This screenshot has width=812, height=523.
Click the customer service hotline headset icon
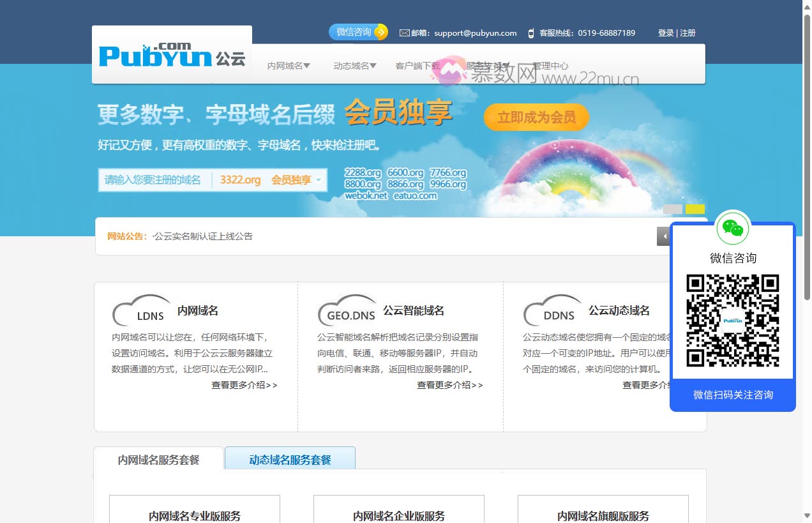click(530, 33)
